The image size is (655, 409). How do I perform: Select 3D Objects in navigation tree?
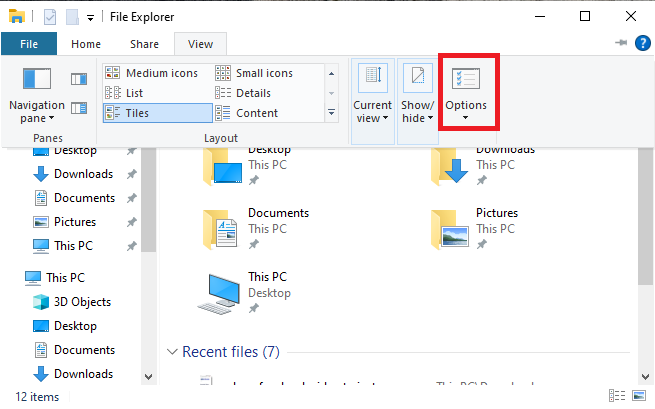point(81,302)
